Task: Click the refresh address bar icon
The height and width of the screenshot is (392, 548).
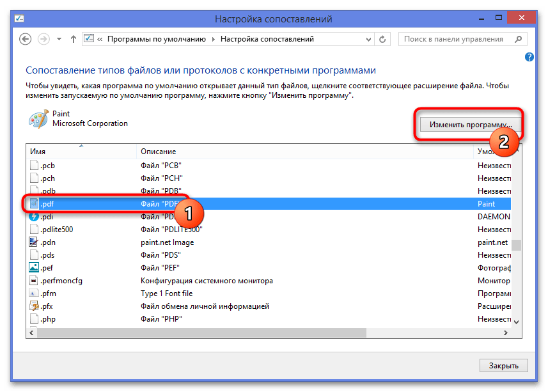Action: (x=382, y=39)
